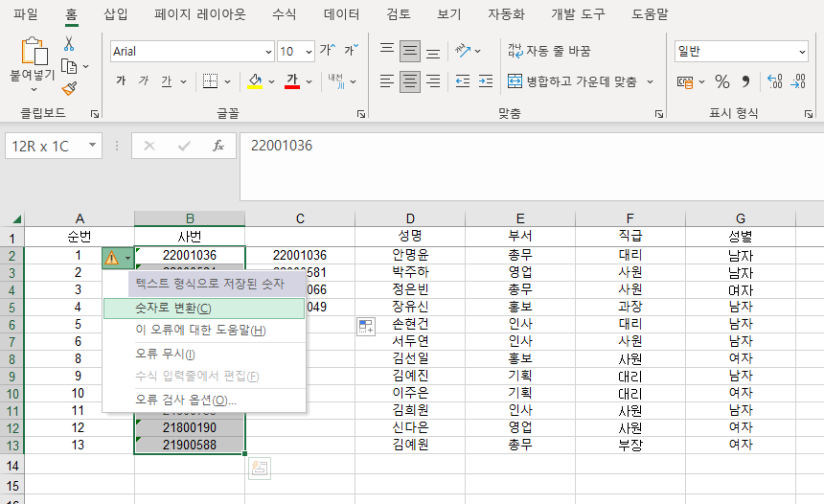Click cell containing 안명윤
The height and width of the screenshot is (504, 824).
pyautogui.click(x=410, y=256)
